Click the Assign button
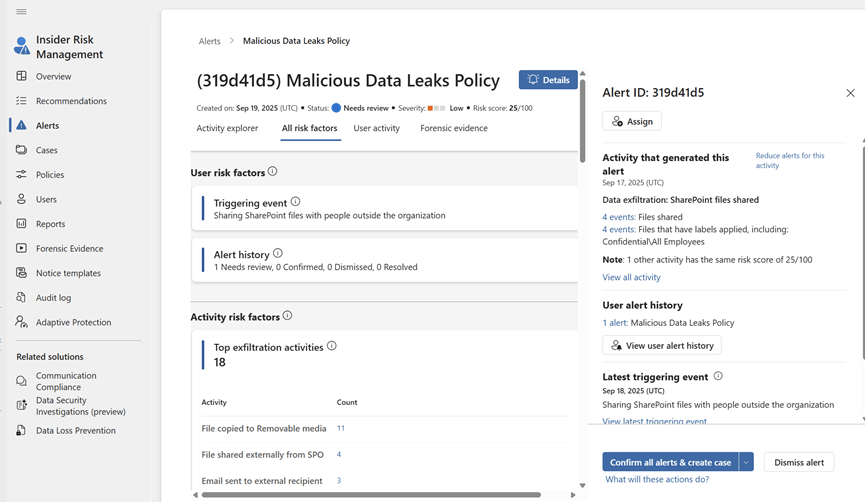Screen dimensions: 865x502 [632, 121]
